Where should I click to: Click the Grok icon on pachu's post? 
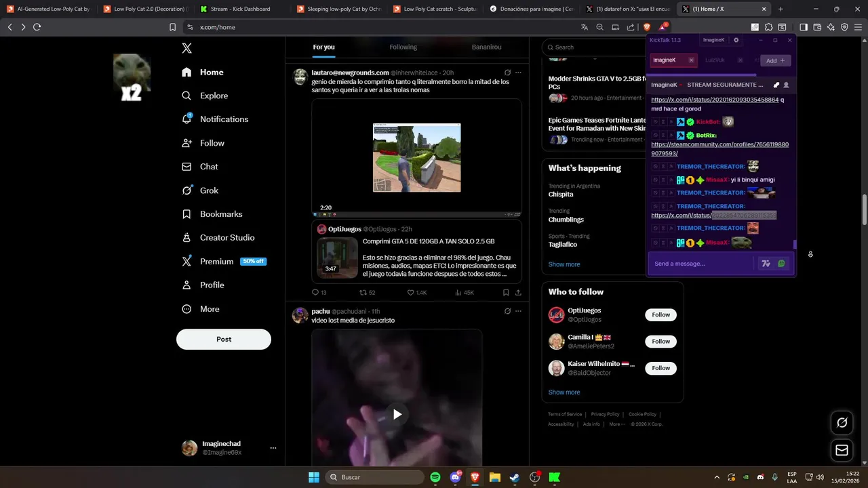pos(507,311)
